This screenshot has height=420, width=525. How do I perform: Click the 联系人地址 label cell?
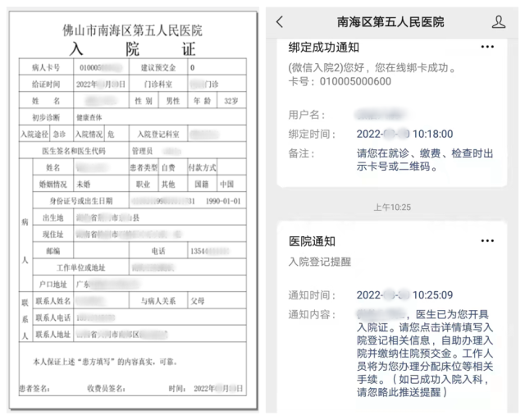[52, 334]
